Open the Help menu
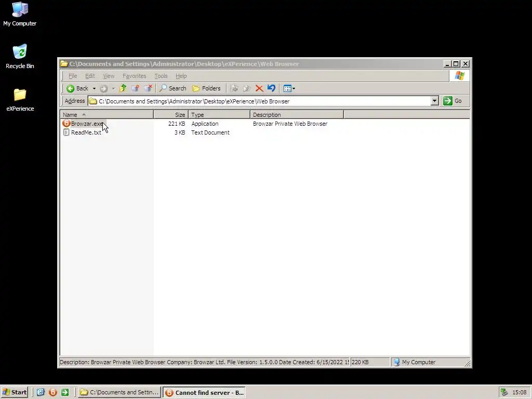The height and width of the screenshot is (399, 532). pyautogui.click(x=181, y=76)
